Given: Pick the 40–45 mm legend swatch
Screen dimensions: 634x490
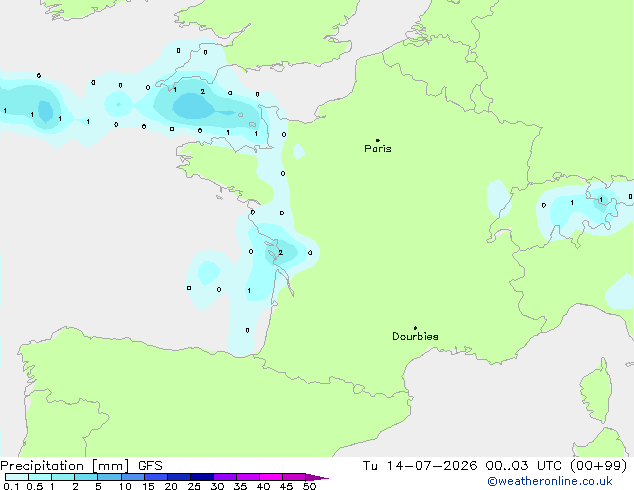Looking at the screenshot, I should click(271, 477).
